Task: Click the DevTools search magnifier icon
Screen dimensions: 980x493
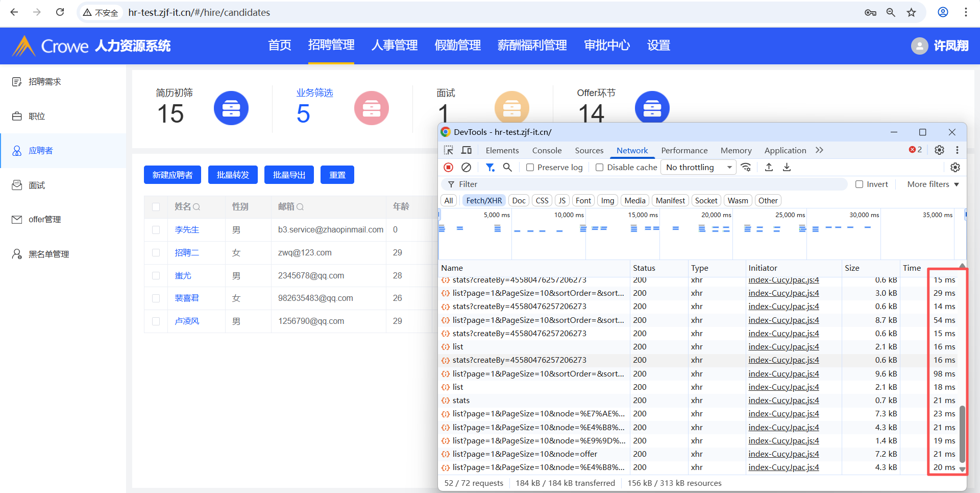Action: click(507, 167)
